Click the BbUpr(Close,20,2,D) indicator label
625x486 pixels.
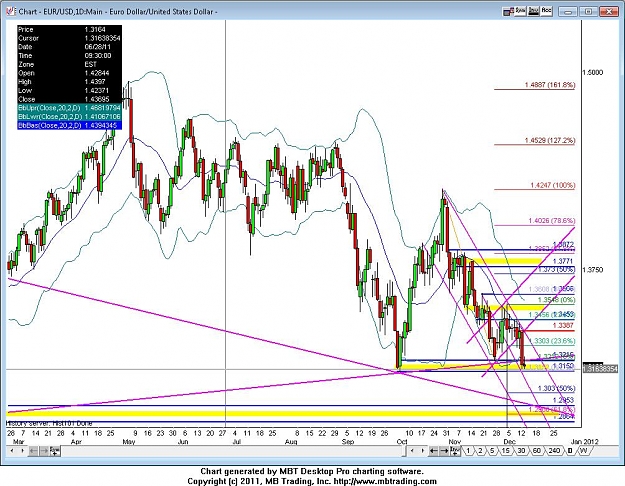coord(50,108)
